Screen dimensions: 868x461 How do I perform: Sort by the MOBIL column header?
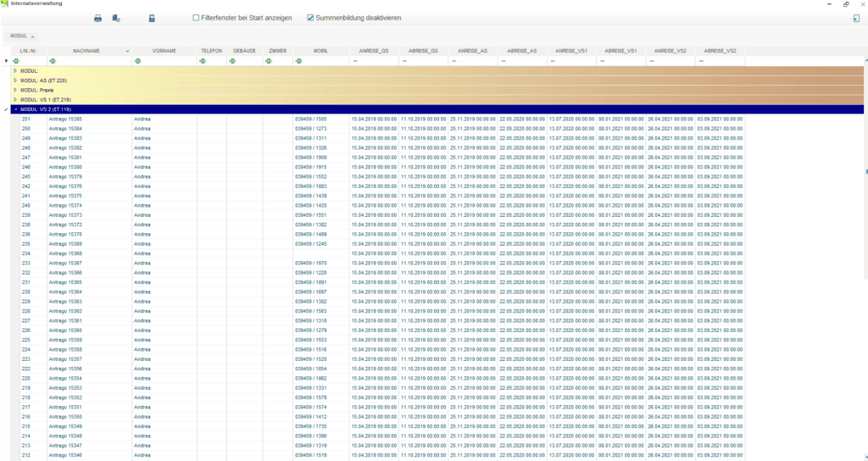[x=321, y=51]
